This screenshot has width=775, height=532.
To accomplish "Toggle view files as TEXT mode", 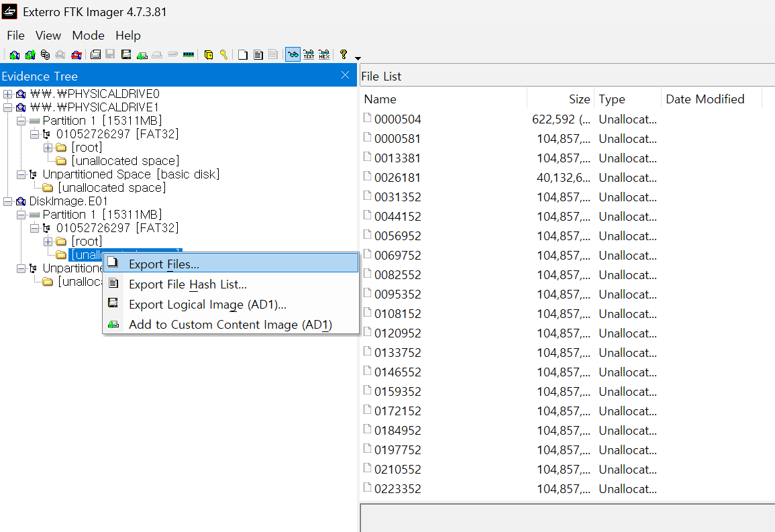I will [x=309, y=55].
